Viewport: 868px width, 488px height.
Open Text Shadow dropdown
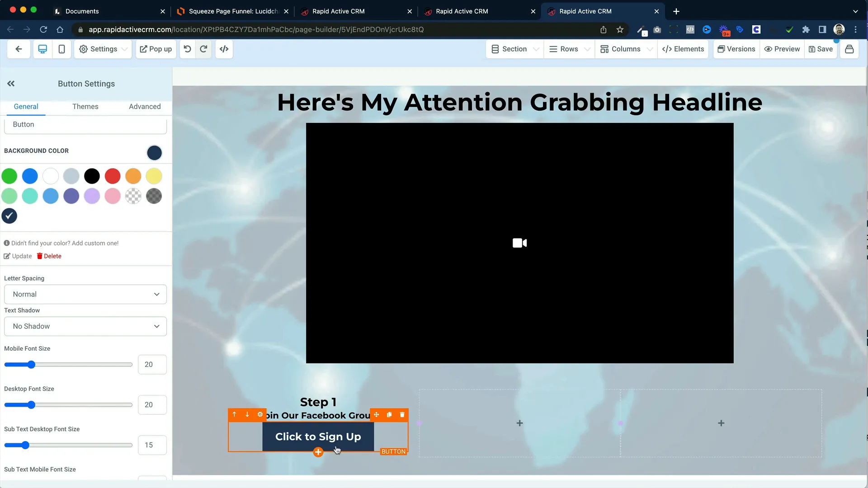(x=85, y=326)
